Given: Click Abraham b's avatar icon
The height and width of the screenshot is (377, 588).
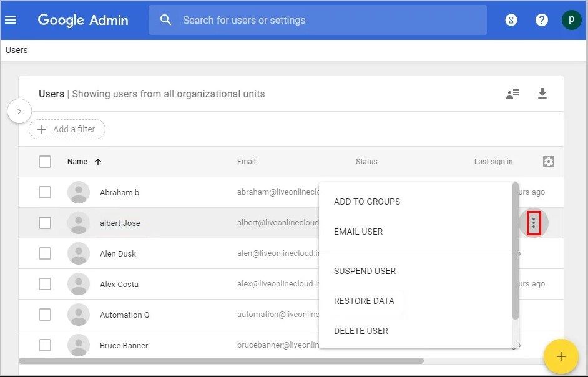Looking at the screenshot, I should coord(79,192).
